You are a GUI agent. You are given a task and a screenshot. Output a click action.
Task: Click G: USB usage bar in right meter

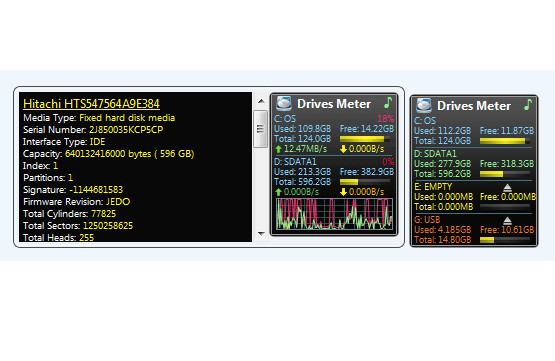pyautogui.click(x=505, y=240)
